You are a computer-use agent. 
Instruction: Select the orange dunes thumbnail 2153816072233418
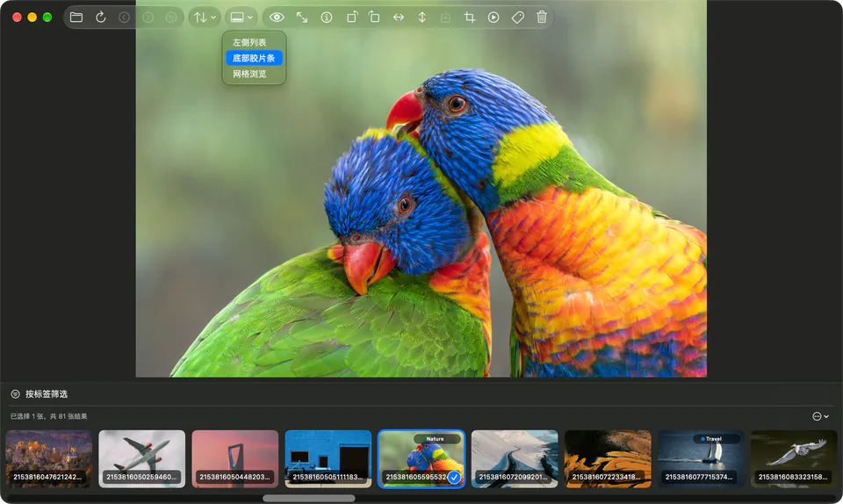608,459
